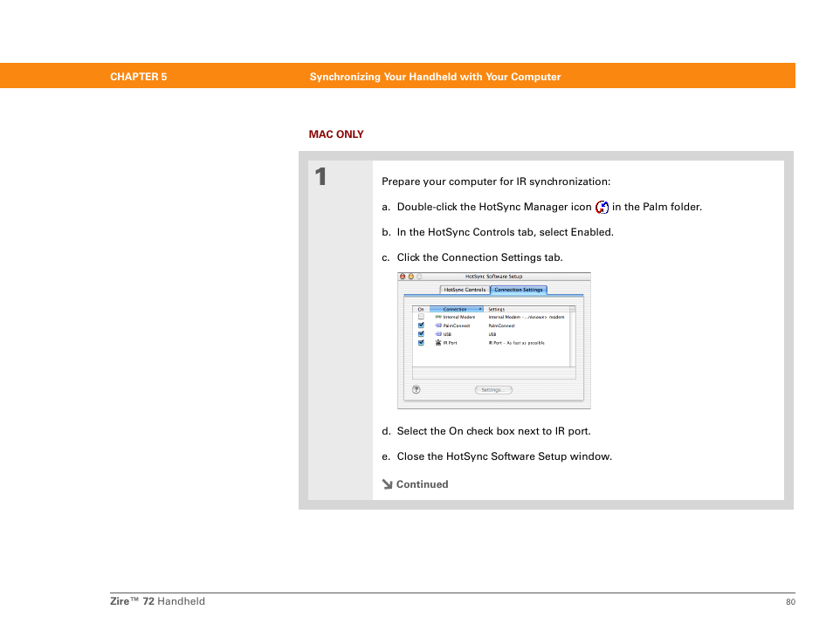Click the 'Continued' label
Viewport: 833px width, 644px height.
[423, 484]
